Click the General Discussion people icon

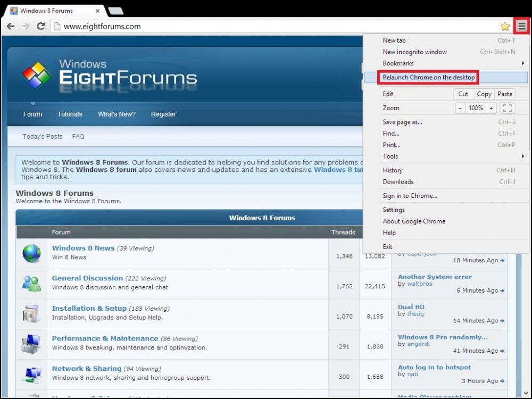coord(31,284)
